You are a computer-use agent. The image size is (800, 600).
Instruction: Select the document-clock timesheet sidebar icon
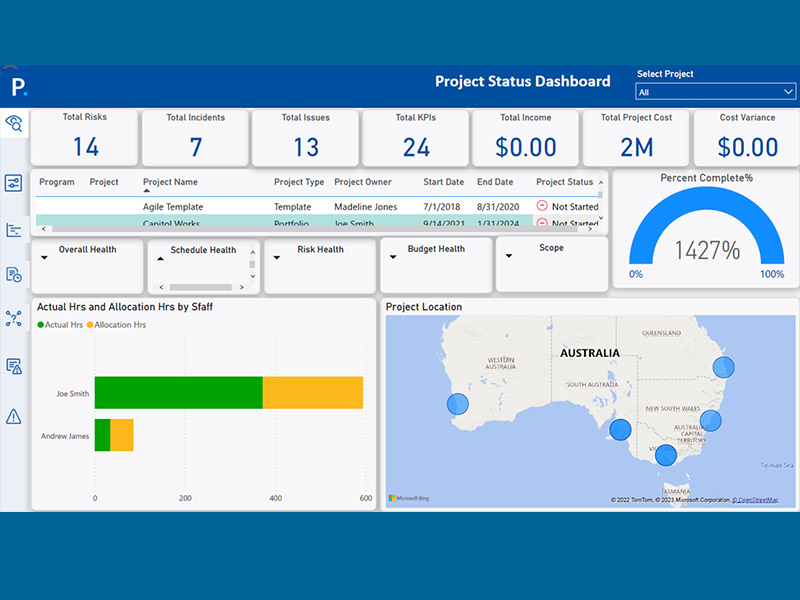[x=14, y=274]
